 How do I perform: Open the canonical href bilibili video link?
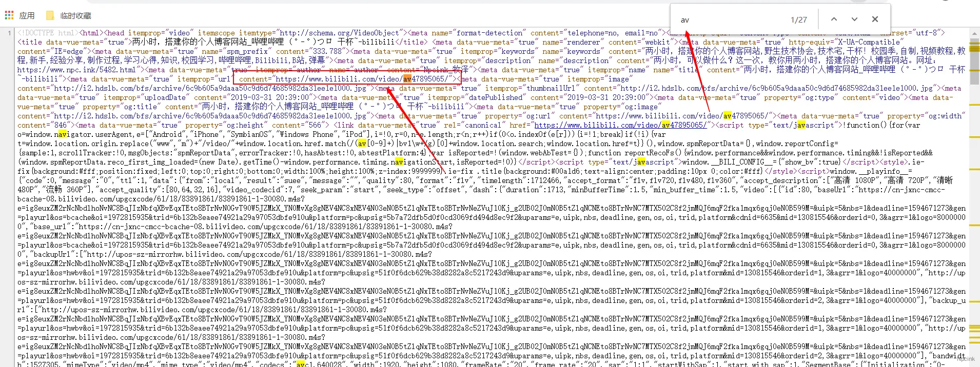620,125
